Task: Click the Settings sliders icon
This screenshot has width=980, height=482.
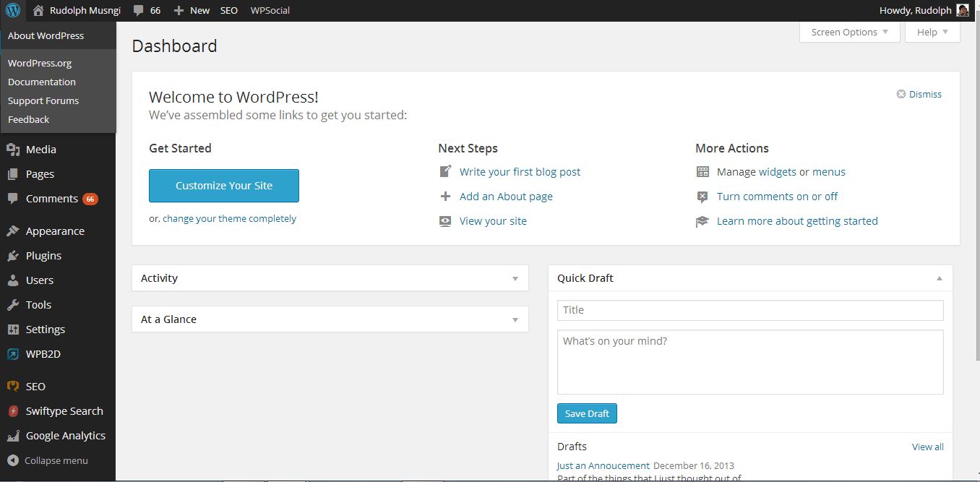Action: click(x=13, y=330)
